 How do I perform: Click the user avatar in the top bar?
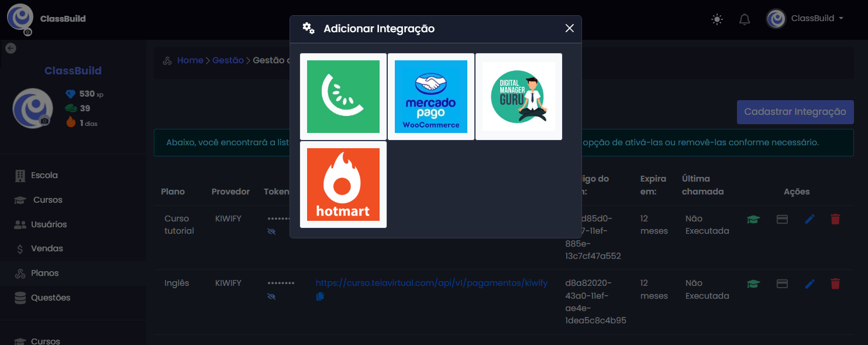pyautogui.click(x=776, y=19)
